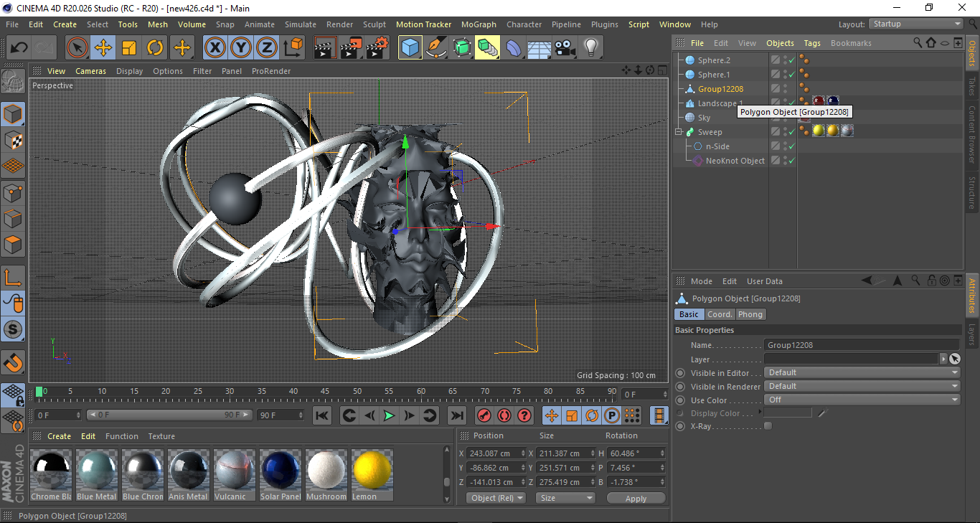Open the Size mode dropdown
The height and width of the screenshot is (523, 980).
tap(567, 498)
